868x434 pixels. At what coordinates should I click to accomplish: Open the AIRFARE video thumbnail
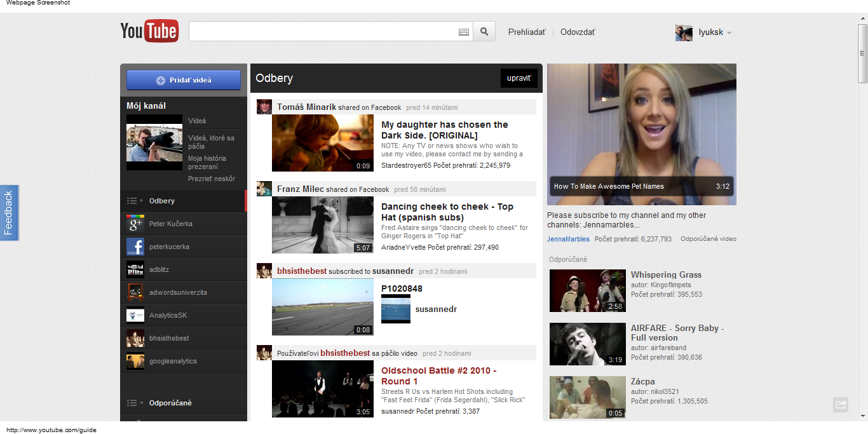[x=588, y=344]
